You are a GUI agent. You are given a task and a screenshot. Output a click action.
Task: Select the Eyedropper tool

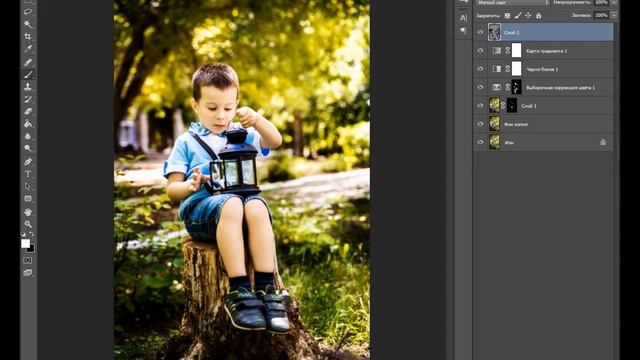click(x=28, y=49)
